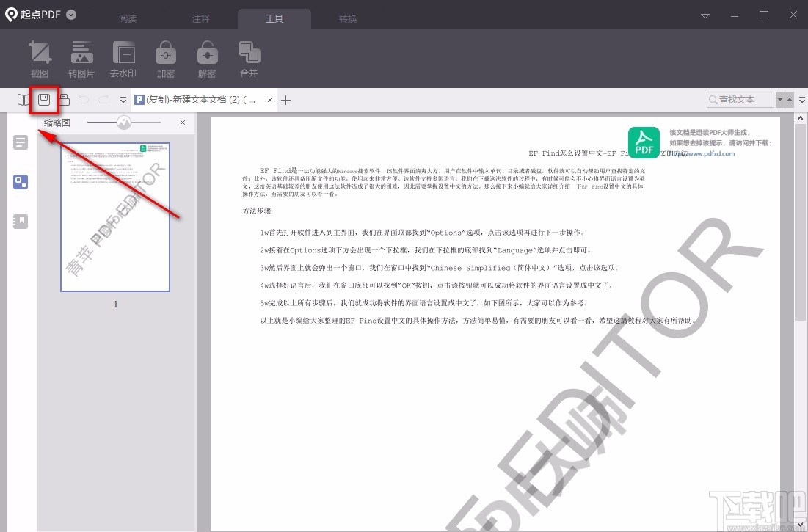808x532 pixels.
Task: Maximize the 起点PDF window
Action: tap(764, 15)
